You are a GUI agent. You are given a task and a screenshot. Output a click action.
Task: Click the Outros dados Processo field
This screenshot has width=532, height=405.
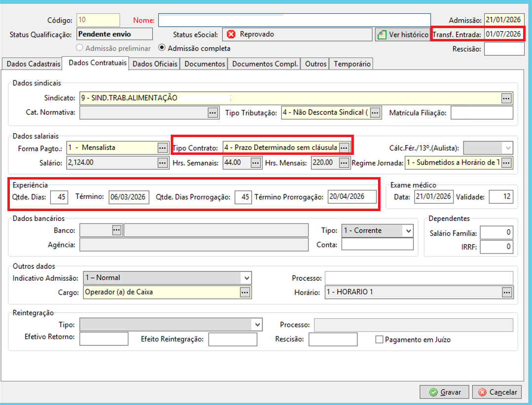click(419, 278)
